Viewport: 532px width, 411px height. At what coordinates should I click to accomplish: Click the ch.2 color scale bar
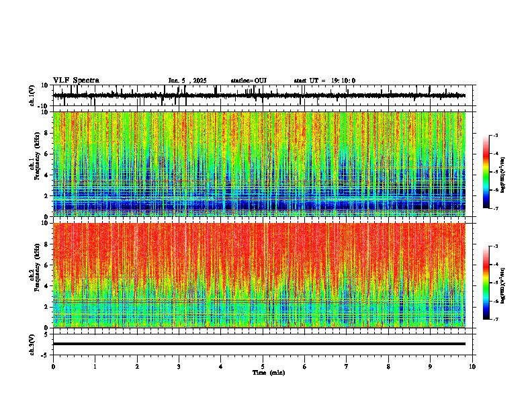point(486,283)
